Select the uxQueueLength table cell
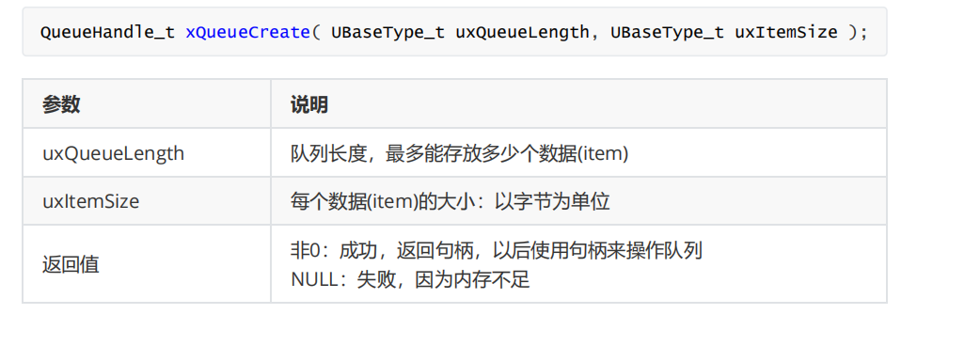This screenshot has height=346, width=980. [x=147, y=153]
